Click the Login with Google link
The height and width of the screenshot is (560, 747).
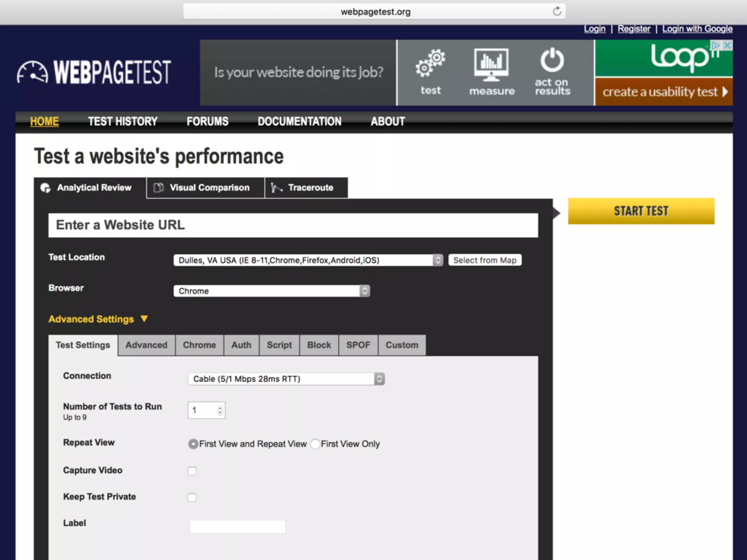pyautogui.click(x=697, y=29)
